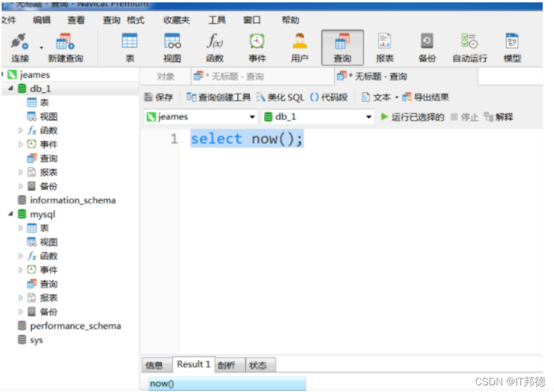
Task: Select the information_schema database
Action: pos(67,200)
